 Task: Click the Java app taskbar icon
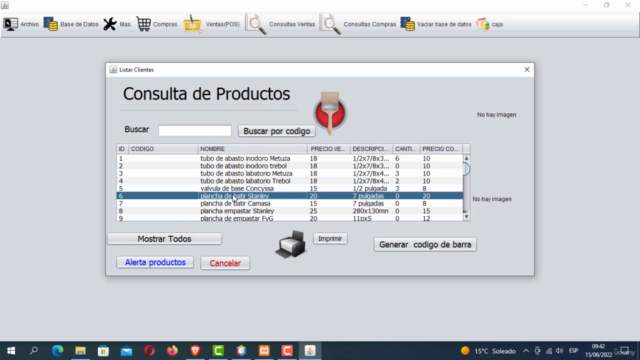[310, 351]
